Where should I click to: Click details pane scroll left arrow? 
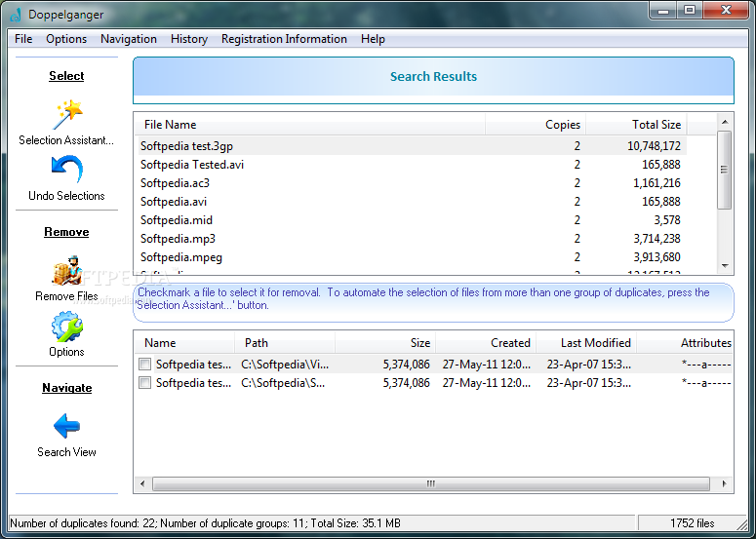click(x=142, y=483)
